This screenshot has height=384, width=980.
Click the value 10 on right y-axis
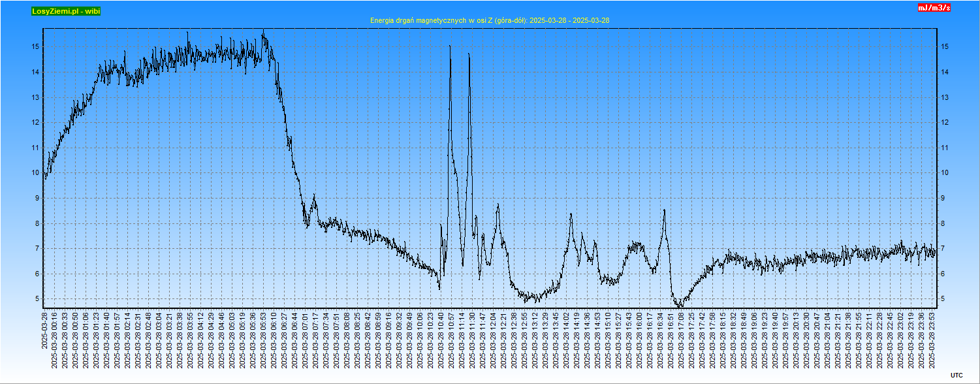coord(944,173)
